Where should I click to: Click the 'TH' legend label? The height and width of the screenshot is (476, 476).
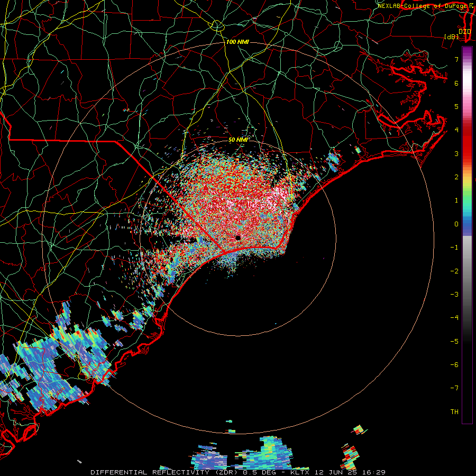coord(454,412)
